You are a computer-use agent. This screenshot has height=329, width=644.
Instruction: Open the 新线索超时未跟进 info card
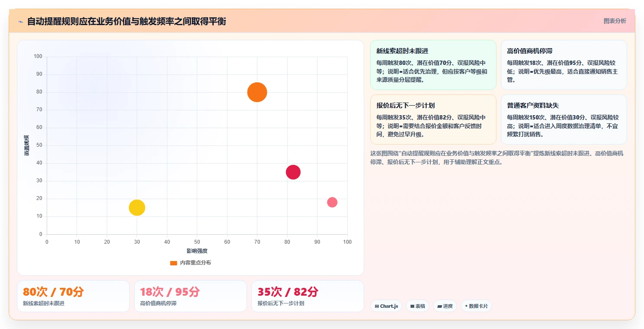click(x=433, y=65)
